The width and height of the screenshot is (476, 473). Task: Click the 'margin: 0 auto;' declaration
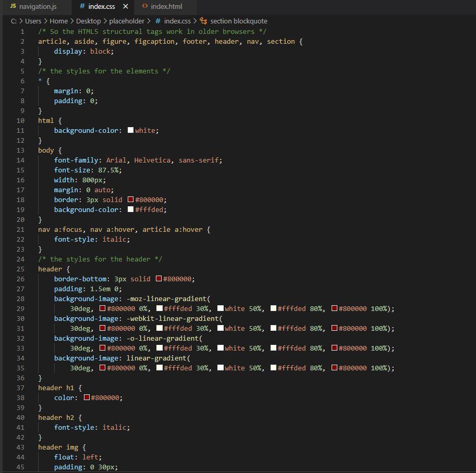point(84,190)
